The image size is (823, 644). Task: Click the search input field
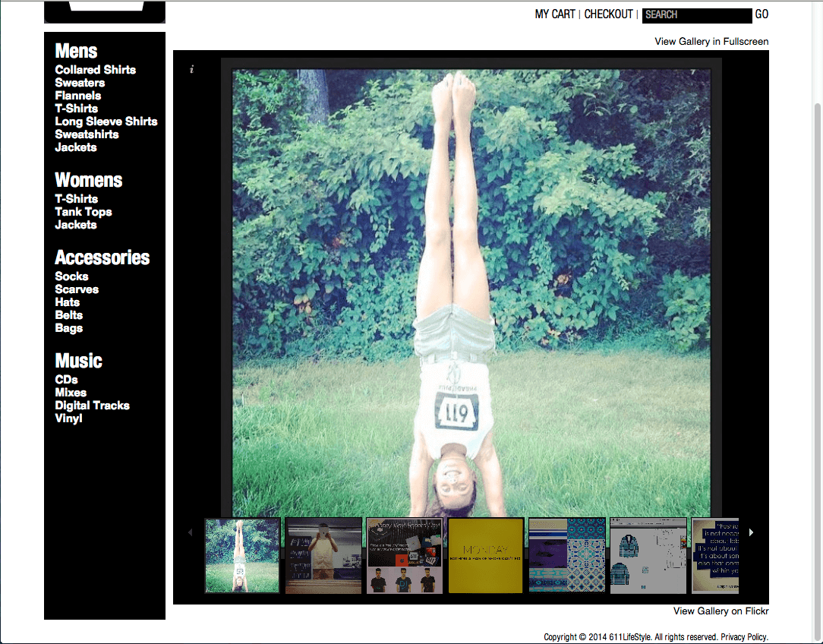696,14
